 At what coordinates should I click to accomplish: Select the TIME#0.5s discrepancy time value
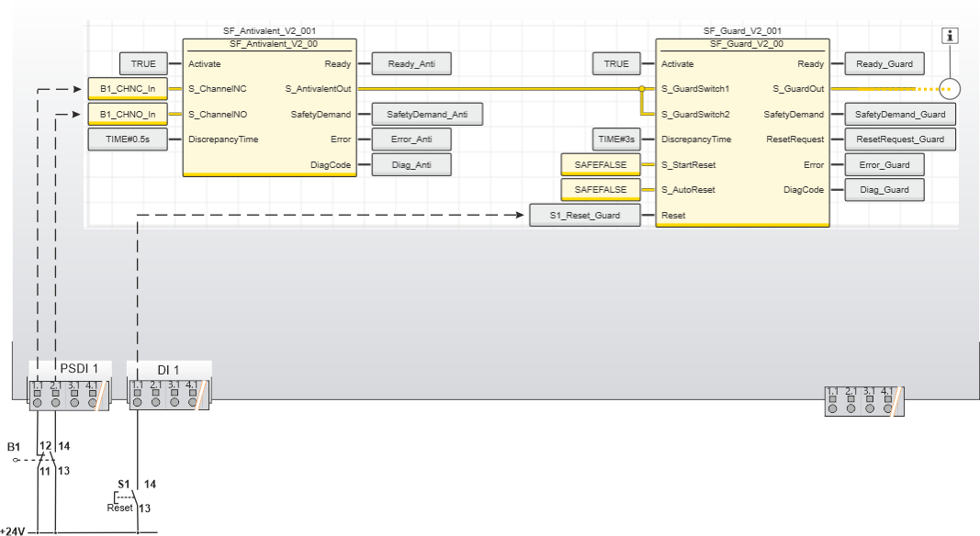pos(128,140)
